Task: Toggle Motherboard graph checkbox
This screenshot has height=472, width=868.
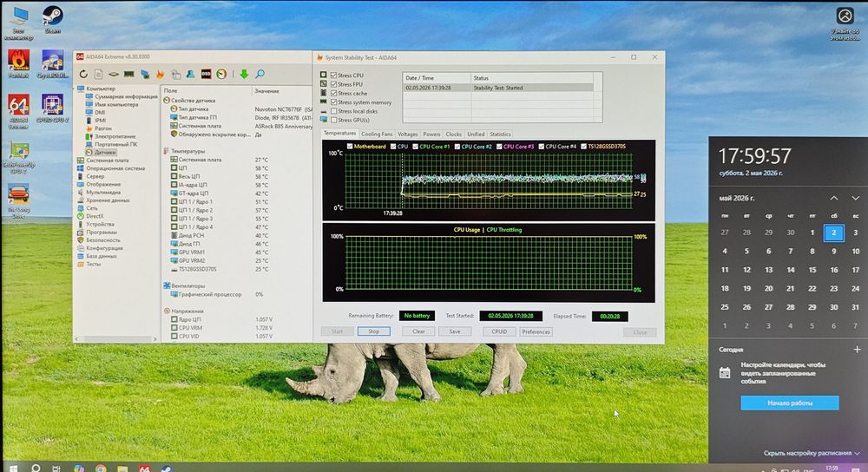Action: (349, 146)
